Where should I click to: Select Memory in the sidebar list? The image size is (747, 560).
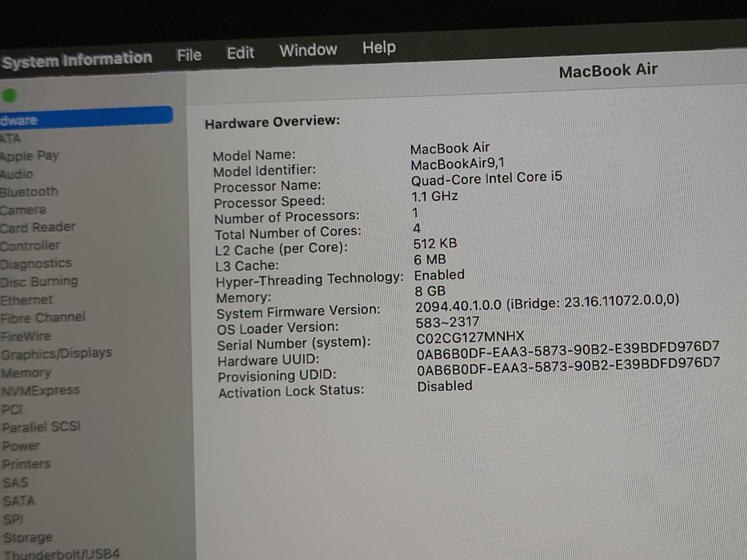click(x=26, y=372)
